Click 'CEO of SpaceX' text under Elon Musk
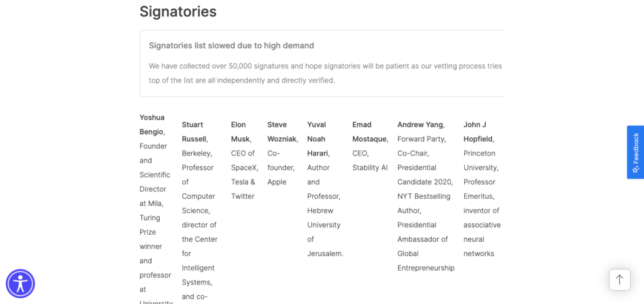This screenshot has height=304, width=644. tap(243, 160)
